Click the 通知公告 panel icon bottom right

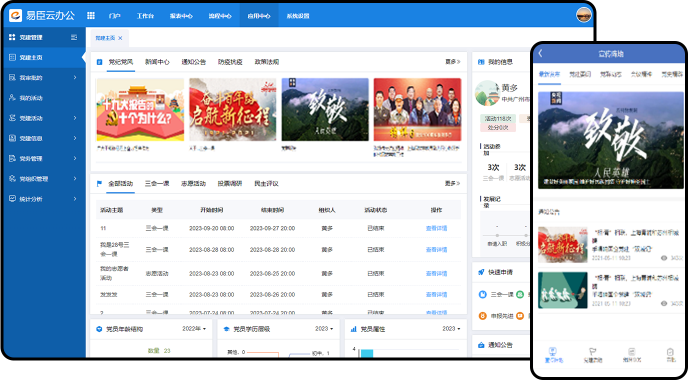click(x=481, y=345)
